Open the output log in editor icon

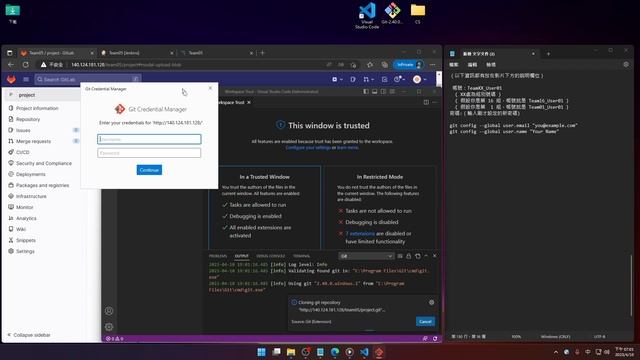pyautogui.click(x=418, y=256)
